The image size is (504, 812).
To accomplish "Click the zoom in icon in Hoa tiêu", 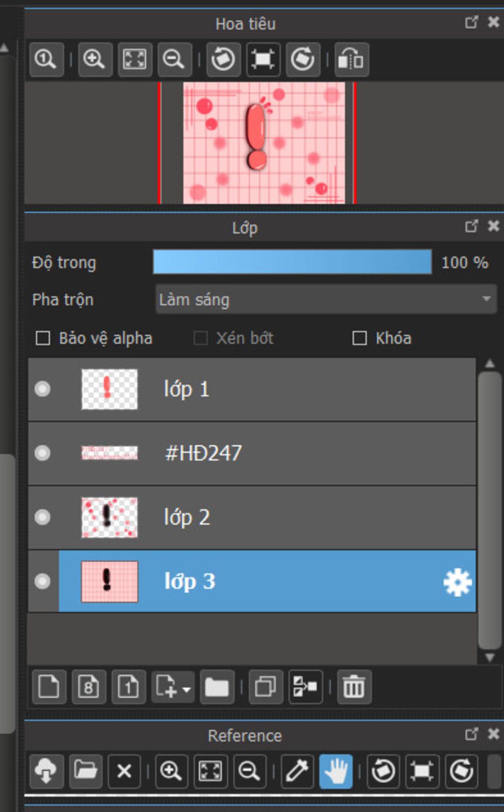I will tap(94, 60).
